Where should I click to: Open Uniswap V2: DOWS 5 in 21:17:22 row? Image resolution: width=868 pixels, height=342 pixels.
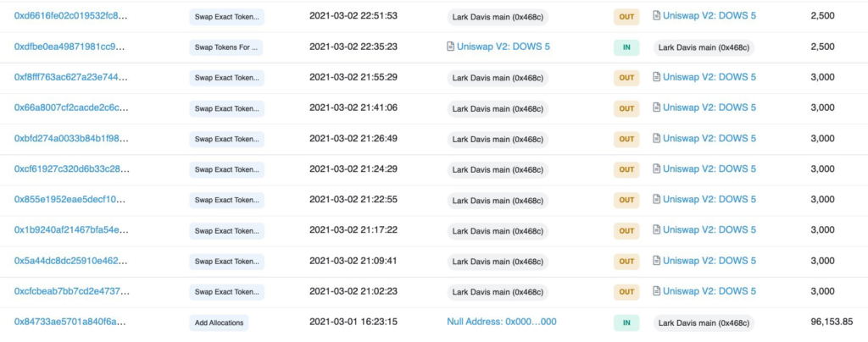point(709,230)
